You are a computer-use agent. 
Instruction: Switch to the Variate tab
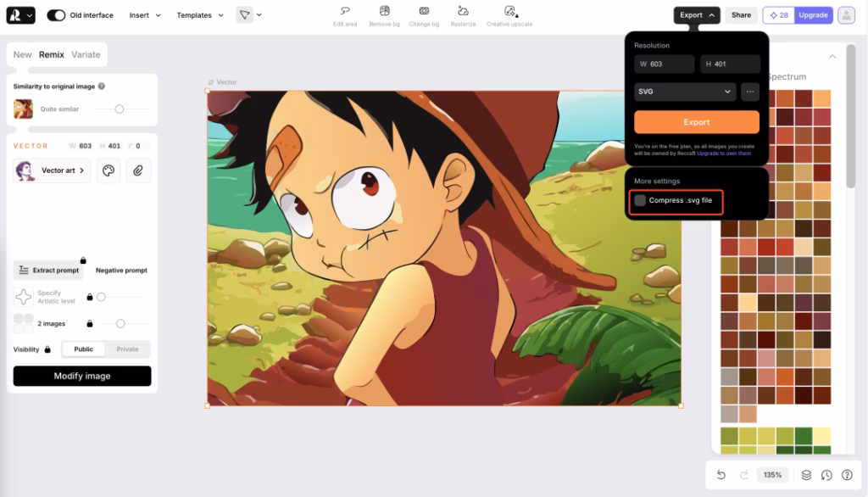click(x=86, y=54)
